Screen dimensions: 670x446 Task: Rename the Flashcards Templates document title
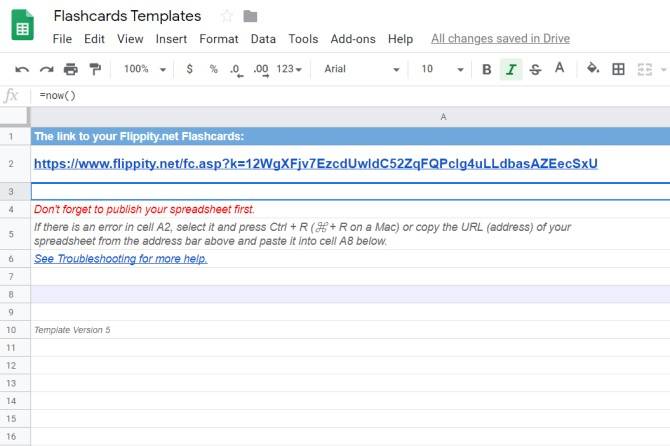(127, 16)
